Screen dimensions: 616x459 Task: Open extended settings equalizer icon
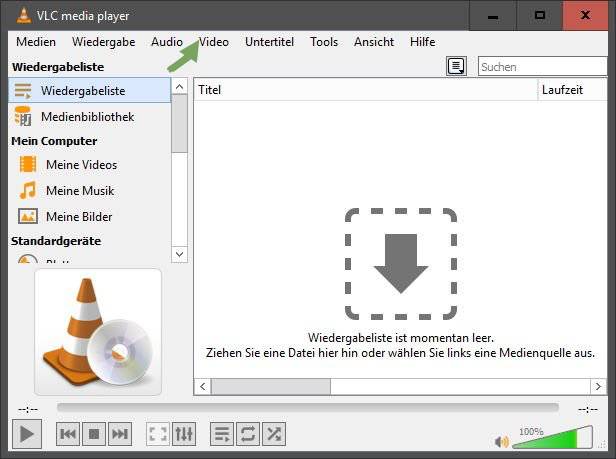(184, 434)
